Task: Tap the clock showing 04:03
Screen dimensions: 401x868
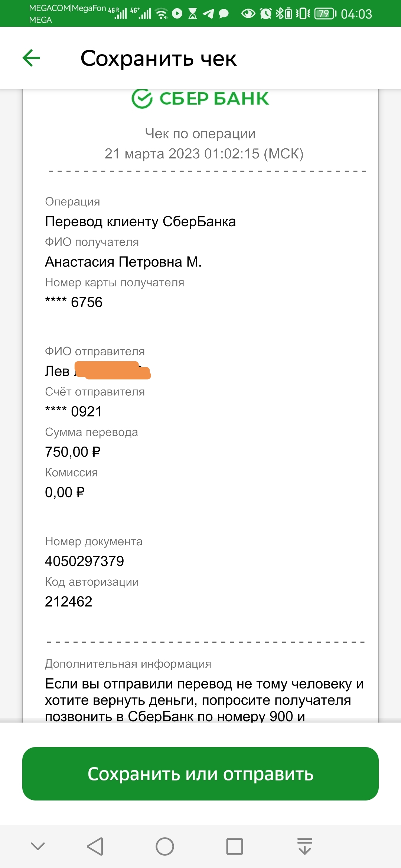Action: [x=356, y=14]
